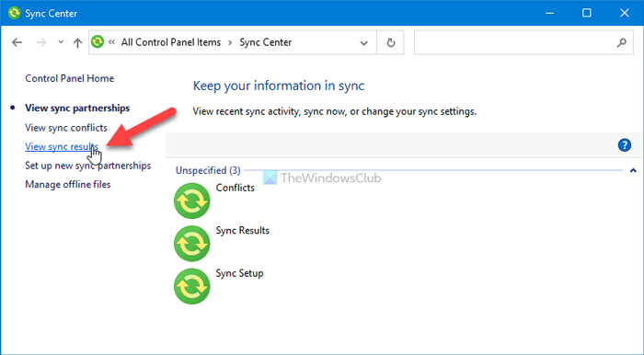644x355 pixels.
Task: Open Manage offline files
Action: [x=68, y=184]
